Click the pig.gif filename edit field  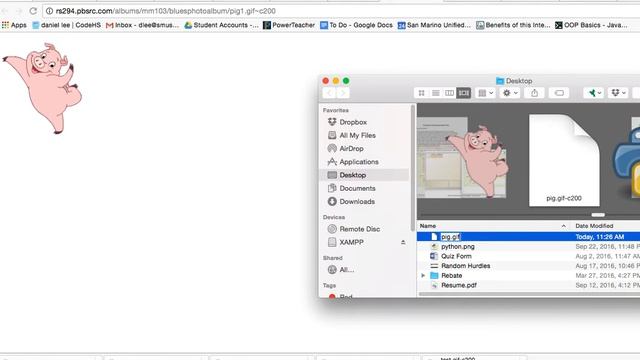tap(450, 237)
